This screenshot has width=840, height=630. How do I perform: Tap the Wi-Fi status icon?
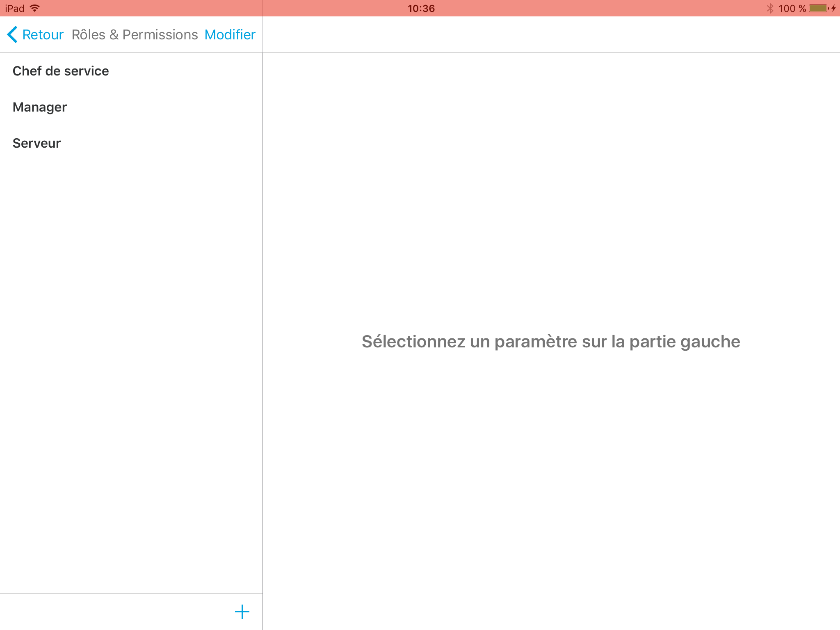pos(35,8)
